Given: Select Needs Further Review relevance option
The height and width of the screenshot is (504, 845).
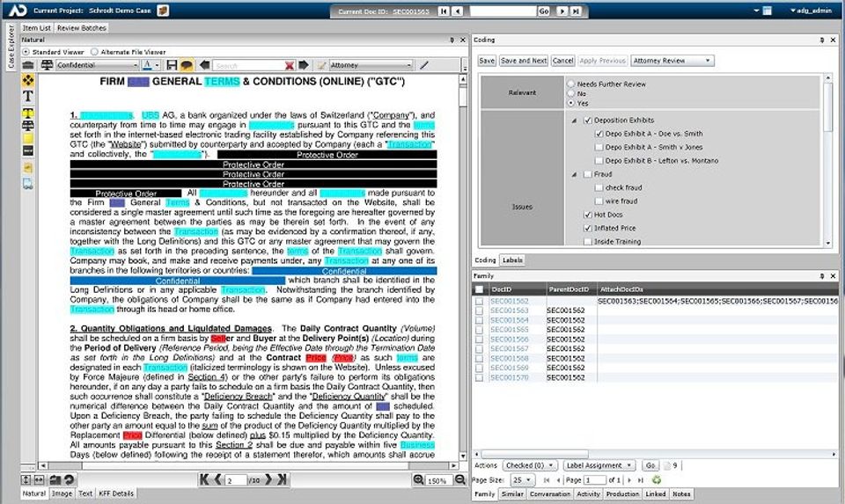Looking at the screenshot, I should [x=571, y=84].
